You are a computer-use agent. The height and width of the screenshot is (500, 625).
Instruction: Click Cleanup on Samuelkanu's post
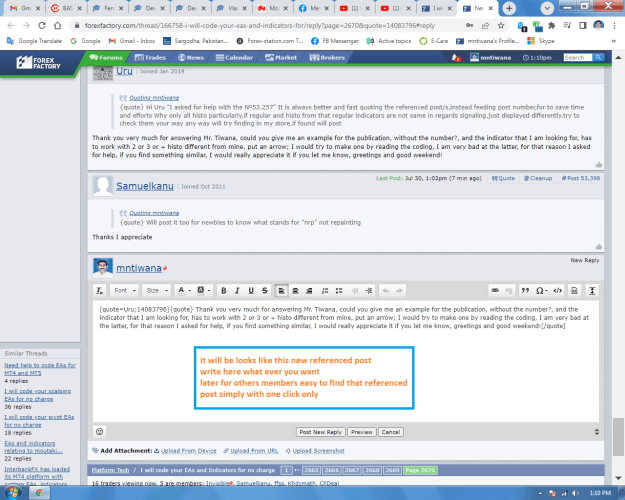538,178
